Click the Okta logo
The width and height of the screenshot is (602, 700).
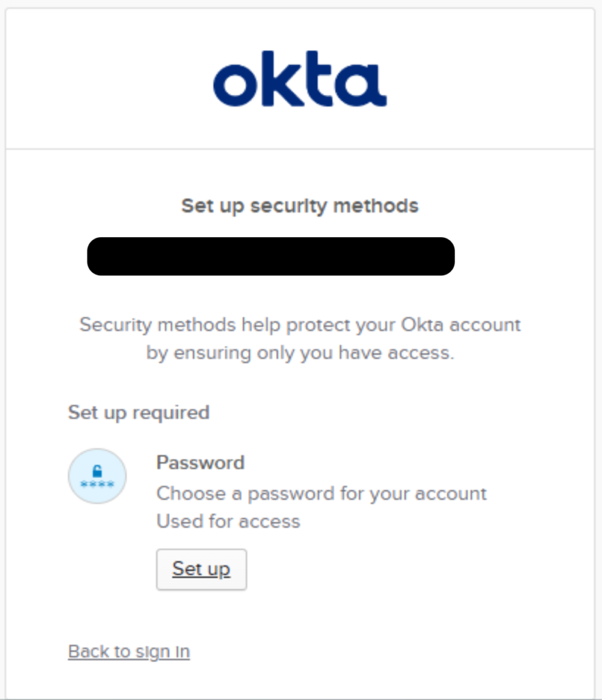[x=299, y=79]
